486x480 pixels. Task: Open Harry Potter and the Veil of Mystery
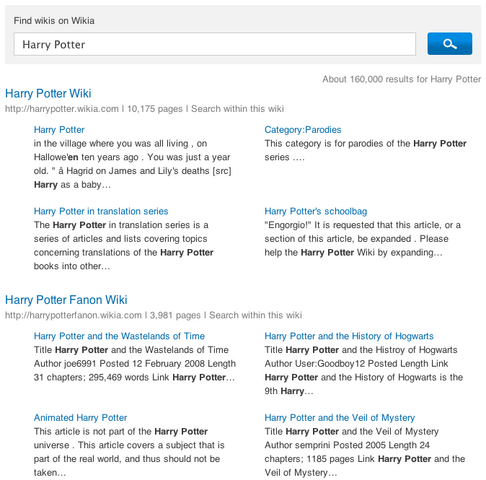tap(339, 418)
